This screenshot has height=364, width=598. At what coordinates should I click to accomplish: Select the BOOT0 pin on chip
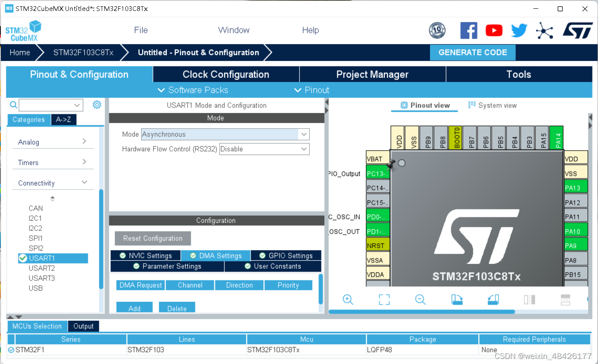[x=456, y=137]
